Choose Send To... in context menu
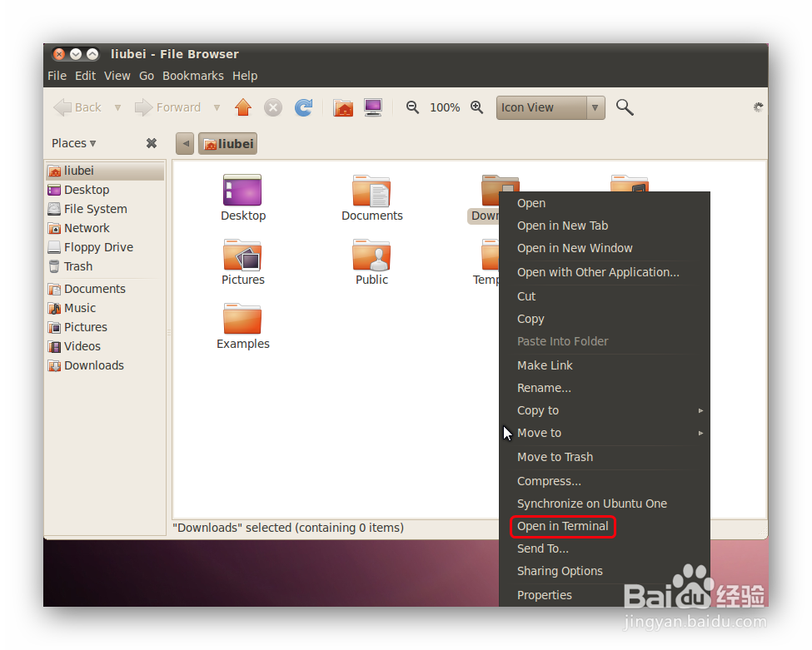 (x=605, y=548)
